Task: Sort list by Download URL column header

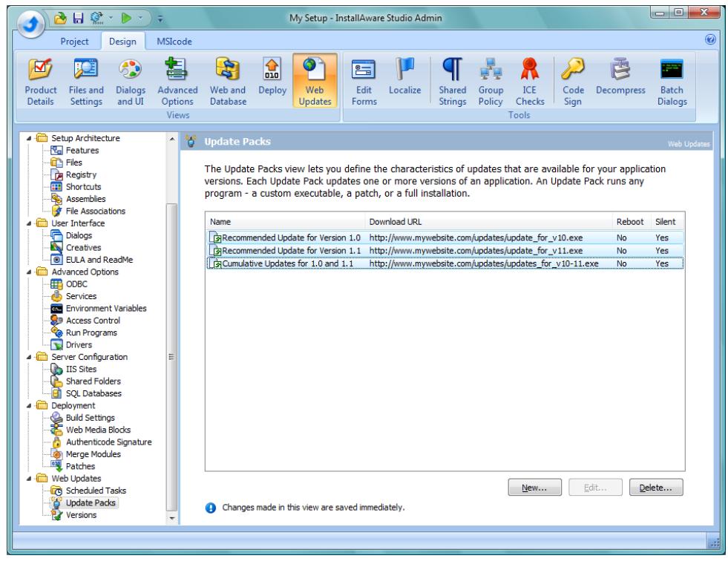Action: click(x=488, y=222)
